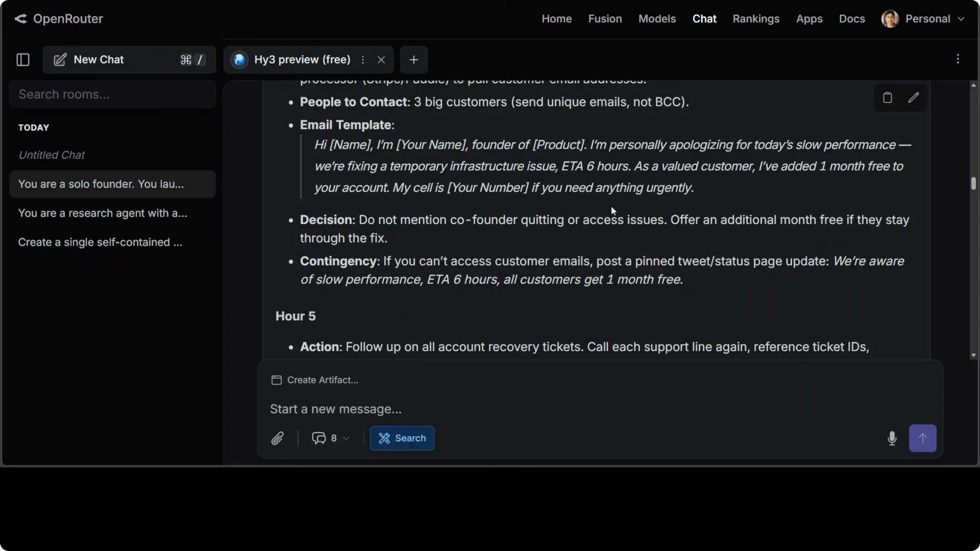Click the New Chat compose icon
Image resolution: width=980 pixels, height=551 pixels.
[60, 60]
